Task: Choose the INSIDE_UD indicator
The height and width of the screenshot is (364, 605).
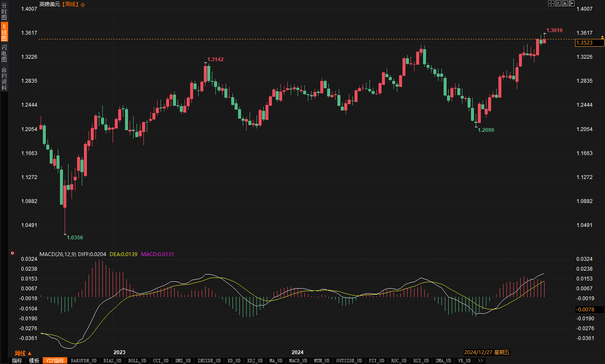Action: tap(209, 361)
